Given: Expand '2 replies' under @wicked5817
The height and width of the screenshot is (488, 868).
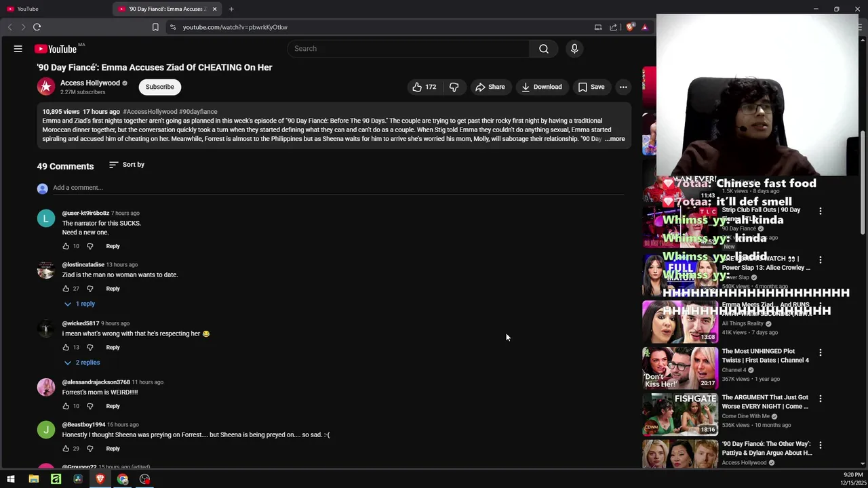Looking at the screenshot, I should (x=81, y=363).
